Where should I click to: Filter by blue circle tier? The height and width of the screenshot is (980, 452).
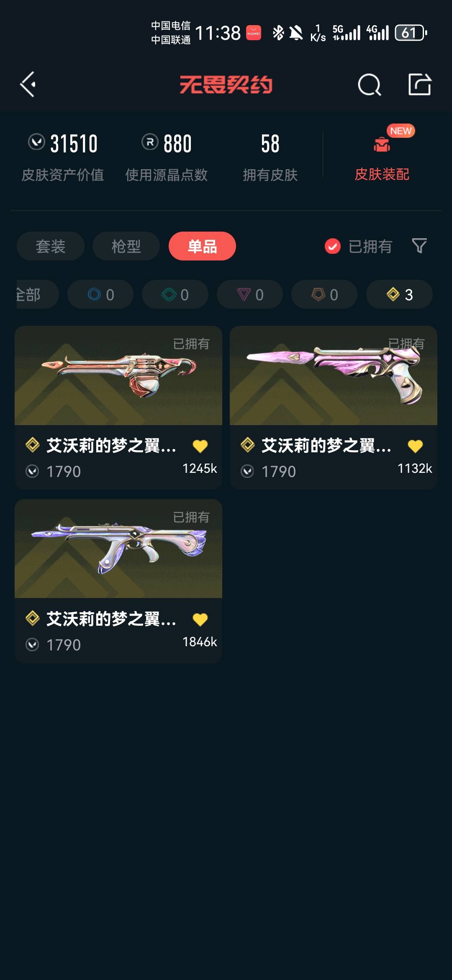pos(100,294)
